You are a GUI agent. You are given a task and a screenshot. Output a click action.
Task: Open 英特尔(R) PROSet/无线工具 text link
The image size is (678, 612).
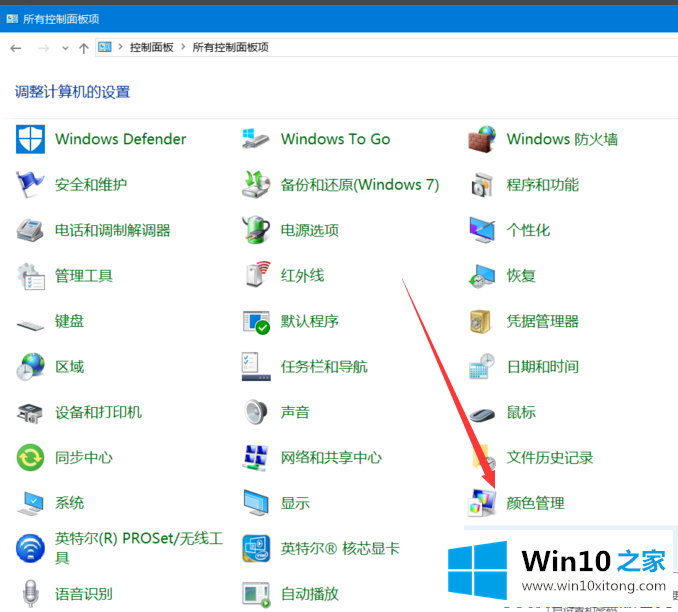click(x=139, y=548)
